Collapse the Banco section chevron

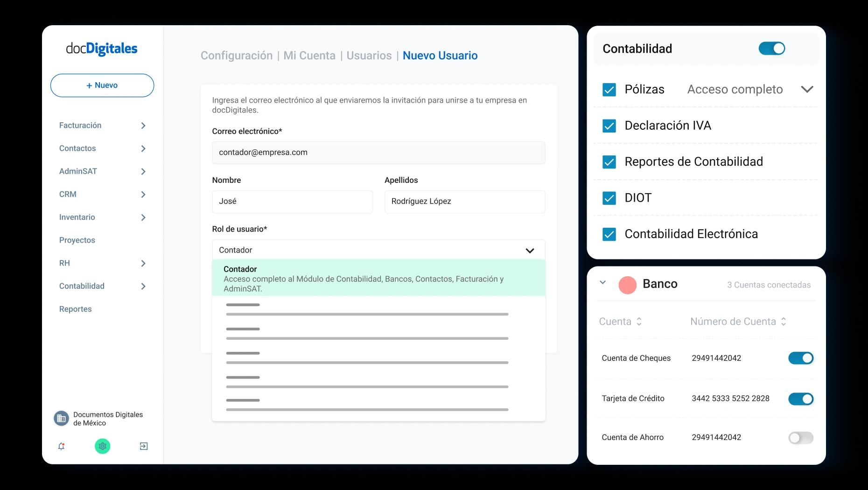(x=602, y=282)
